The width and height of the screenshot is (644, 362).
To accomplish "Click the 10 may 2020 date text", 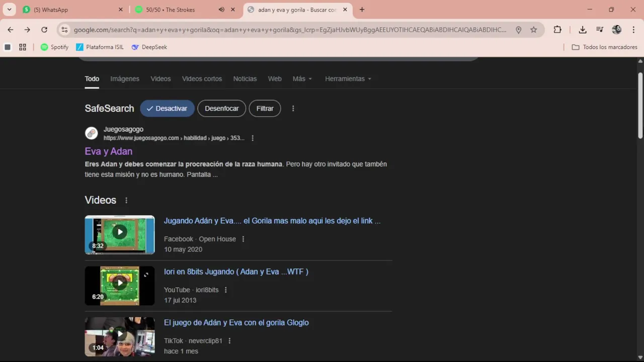I will (183, 249).
